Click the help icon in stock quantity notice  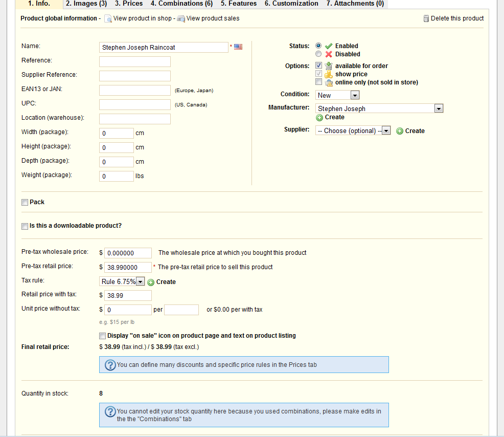coord(110,411)
